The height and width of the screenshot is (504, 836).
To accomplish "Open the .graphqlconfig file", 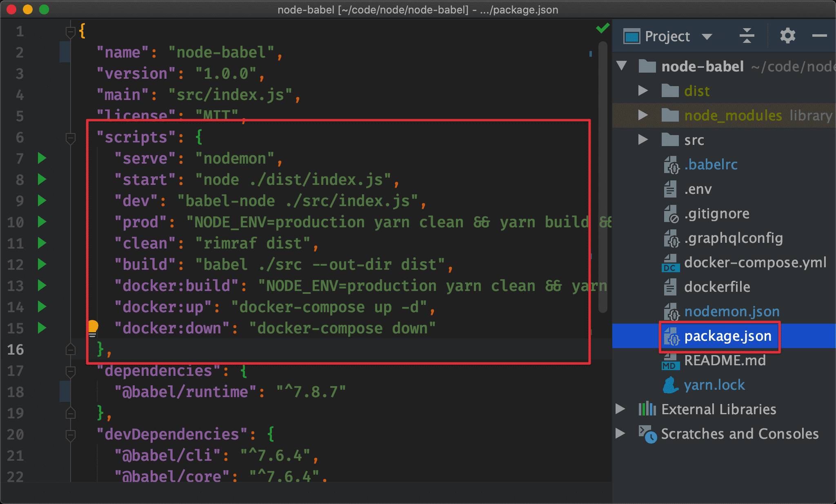I will (x=734, y=238).
